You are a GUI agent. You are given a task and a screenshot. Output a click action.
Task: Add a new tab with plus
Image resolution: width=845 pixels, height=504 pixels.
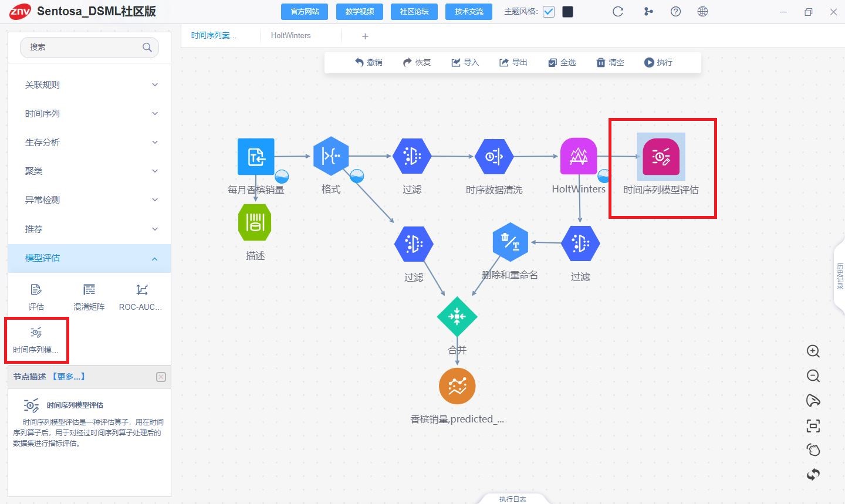[365, 36]
